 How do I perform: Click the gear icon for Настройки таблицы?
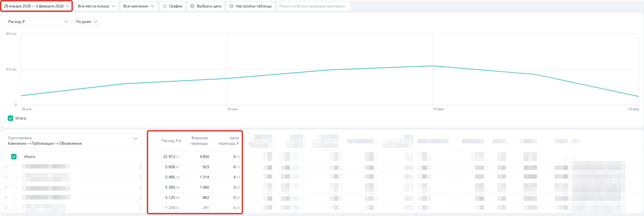[231, 6]
